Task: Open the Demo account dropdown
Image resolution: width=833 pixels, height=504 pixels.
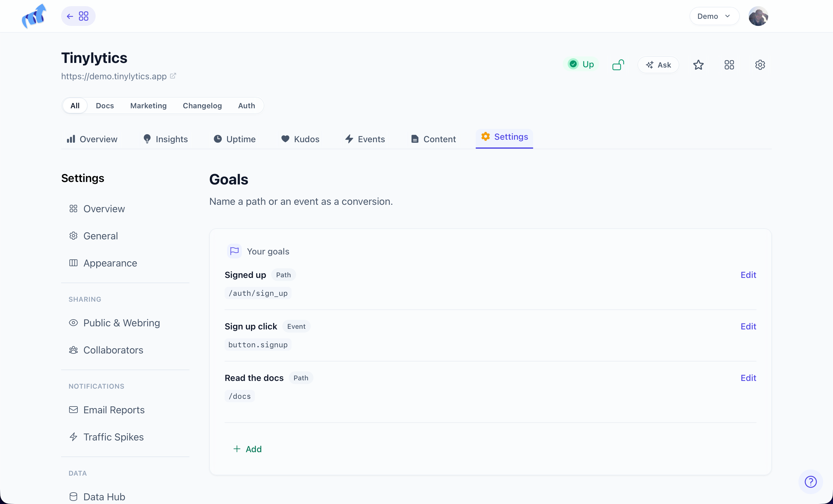Action: (714, 16)
